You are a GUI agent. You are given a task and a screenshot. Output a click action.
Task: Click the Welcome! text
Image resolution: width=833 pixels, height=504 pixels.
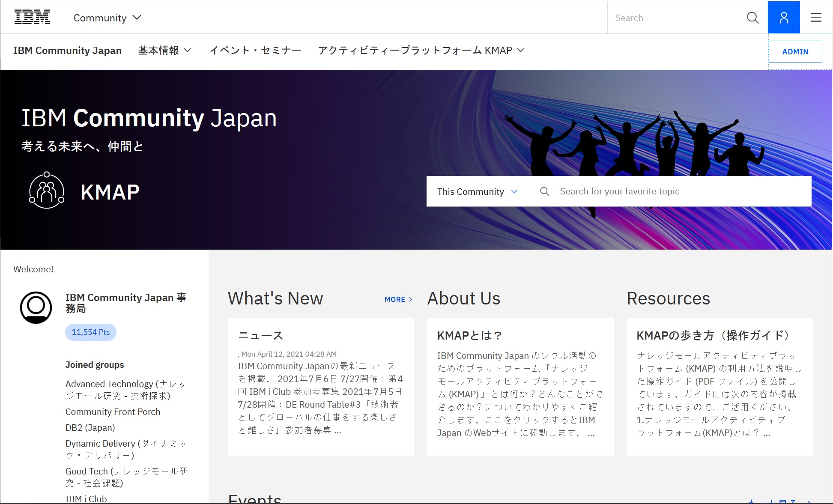[33, 269]
